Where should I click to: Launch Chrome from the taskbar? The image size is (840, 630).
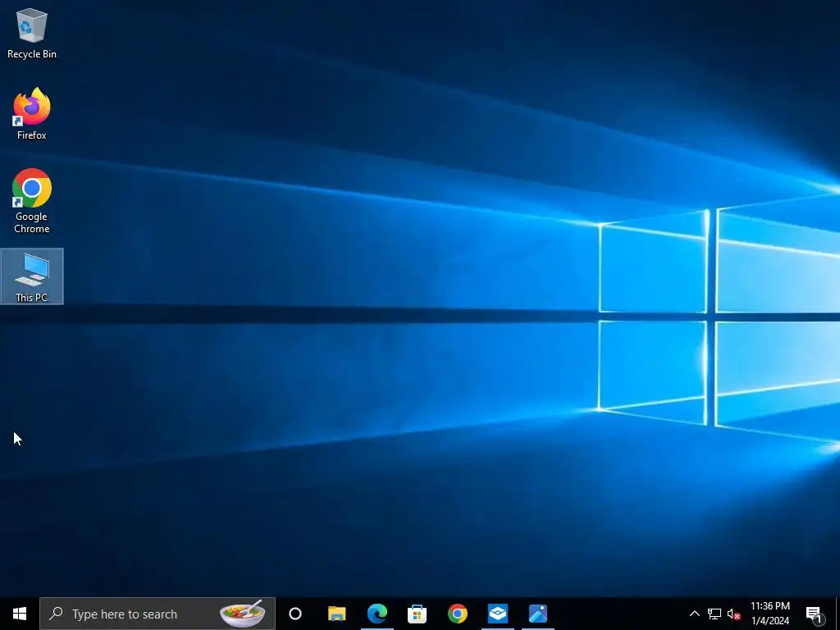457,614
